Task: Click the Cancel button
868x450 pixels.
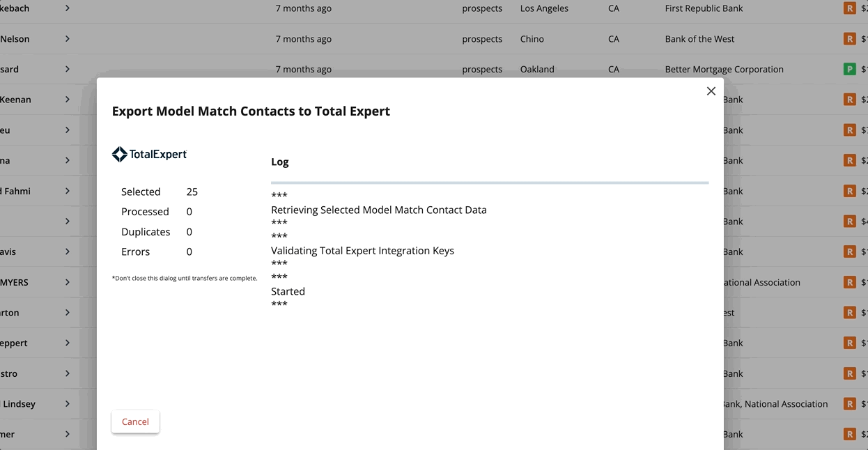Action: [135, 421]
